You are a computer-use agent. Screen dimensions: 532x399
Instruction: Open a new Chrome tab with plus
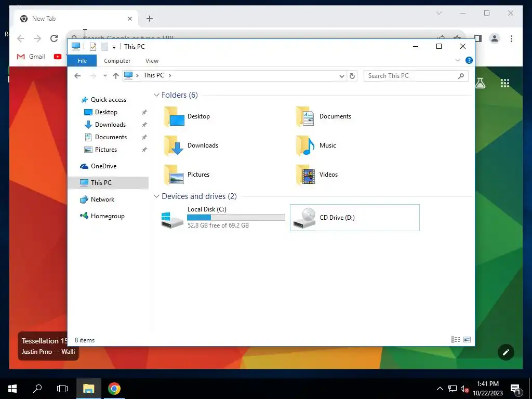[150, 19]
